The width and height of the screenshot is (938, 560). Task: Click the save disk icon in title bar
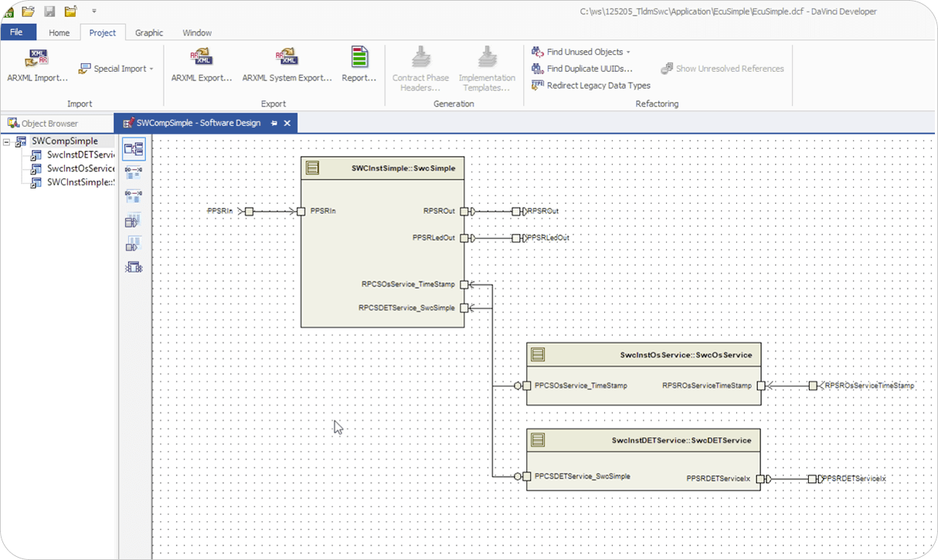49,12
